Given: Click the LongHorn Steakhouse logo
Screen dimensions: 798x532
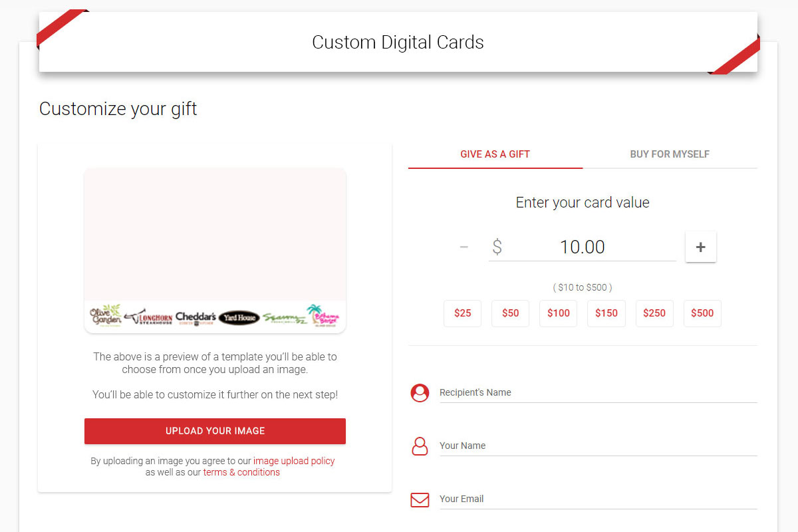Looking at the screenshot, I should pyautogui.click(x=148, y=317).
